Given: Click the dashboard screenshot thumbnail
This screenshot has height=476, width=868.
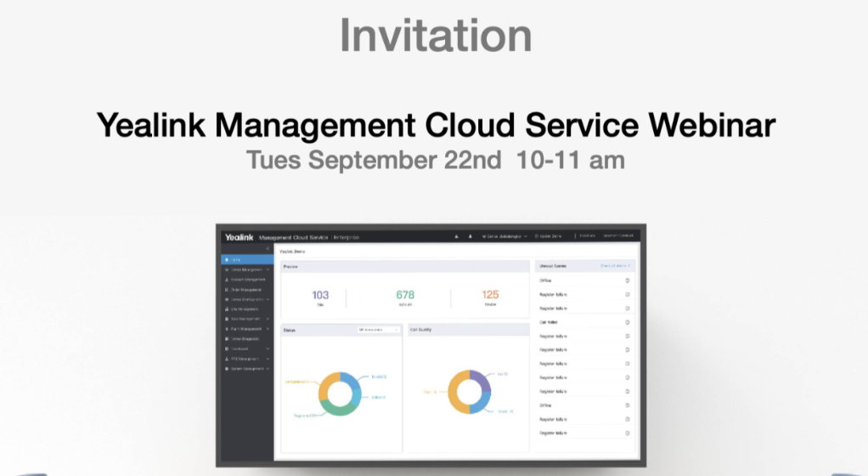Looking at the screenshot, I should [431, 346].
